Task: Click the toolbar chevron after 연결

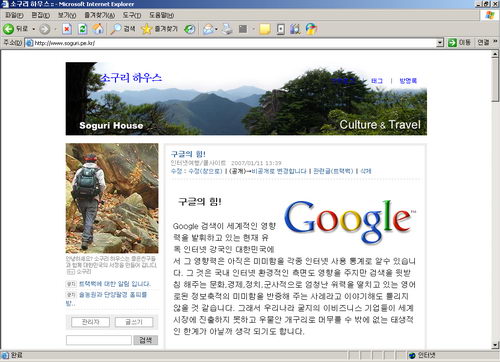Action: 495,42
